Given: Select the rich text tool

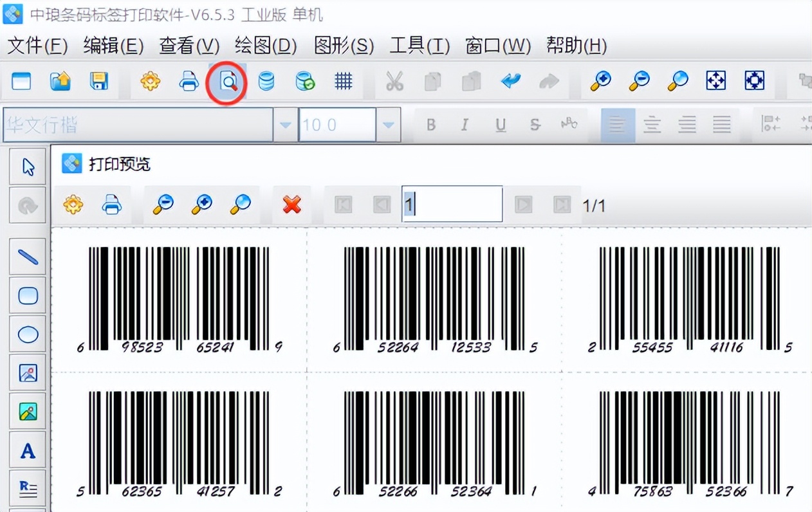Looking at the screenshot, I should click(x=28, y=489).
